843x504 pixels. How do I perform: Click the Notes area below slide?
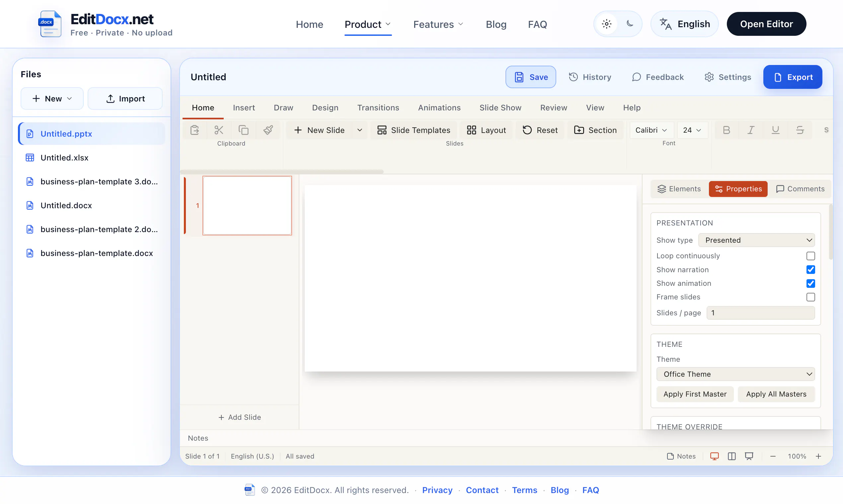(506, 438)
